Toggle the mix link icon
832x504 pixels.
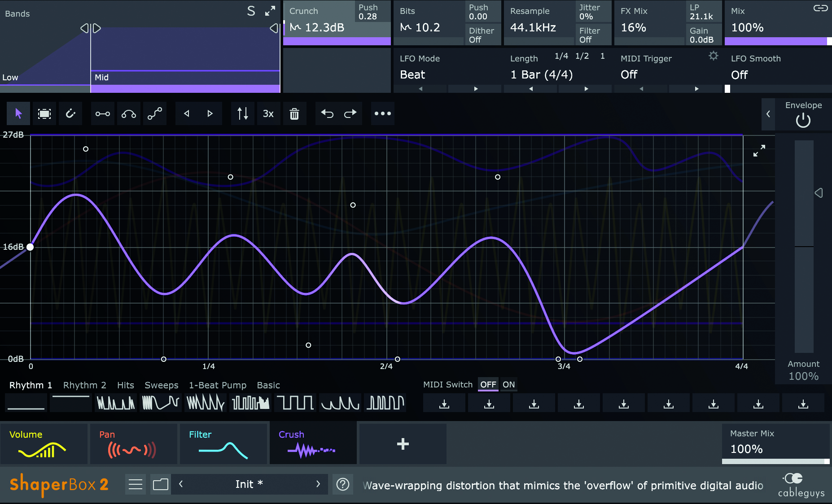[x=821, y=8]
